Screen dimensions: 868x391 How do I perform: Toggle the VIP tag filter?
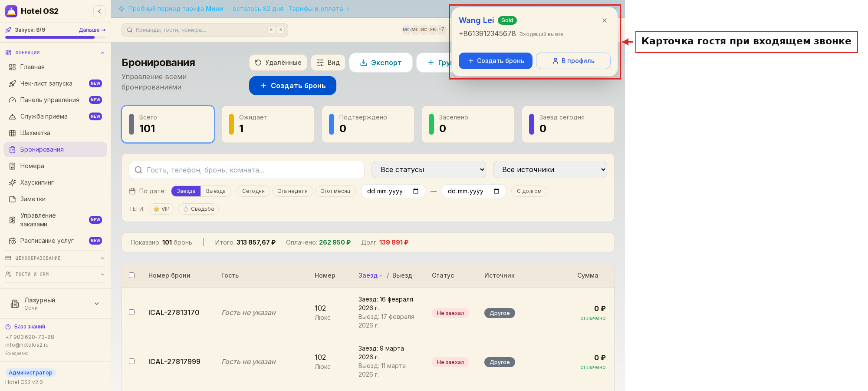click(x=161, y=209)
